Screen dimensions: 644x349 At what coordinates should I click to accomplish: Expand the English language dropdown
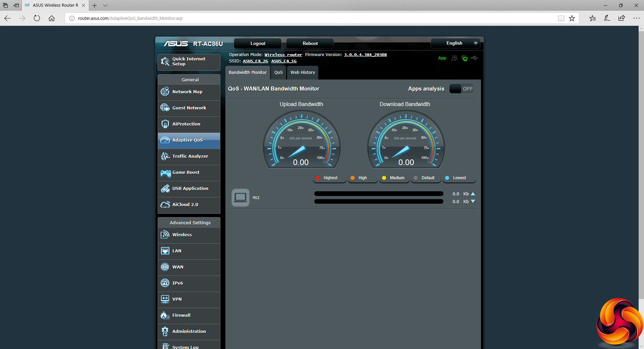[455, 43]
